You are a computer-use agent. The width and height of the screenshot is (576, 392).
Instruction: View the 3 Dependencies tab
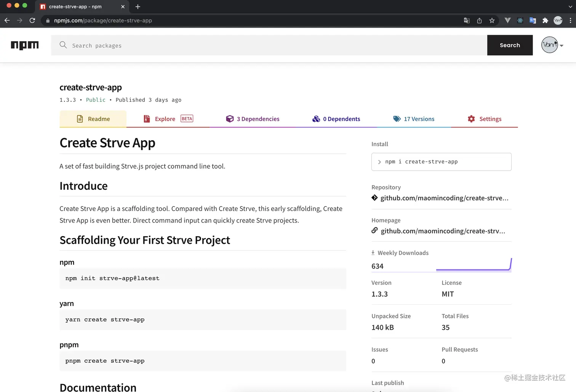coord(253,119)
